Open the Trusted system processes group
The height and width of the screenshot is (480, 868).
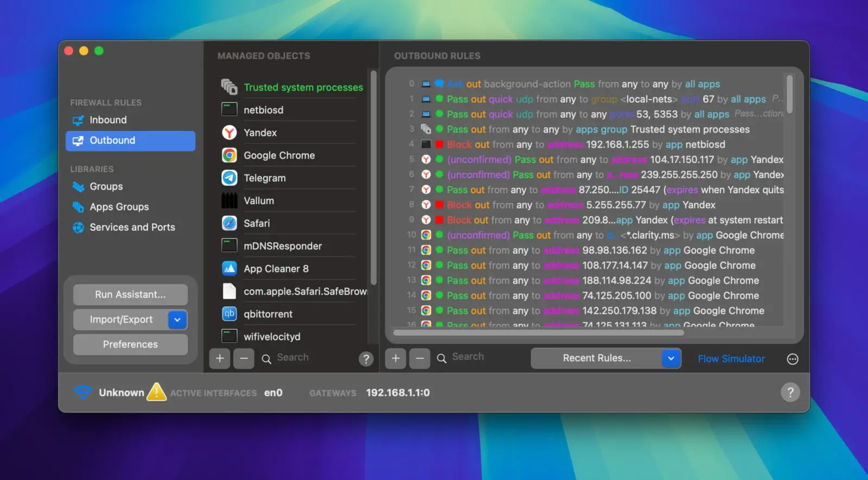point(303,87)
